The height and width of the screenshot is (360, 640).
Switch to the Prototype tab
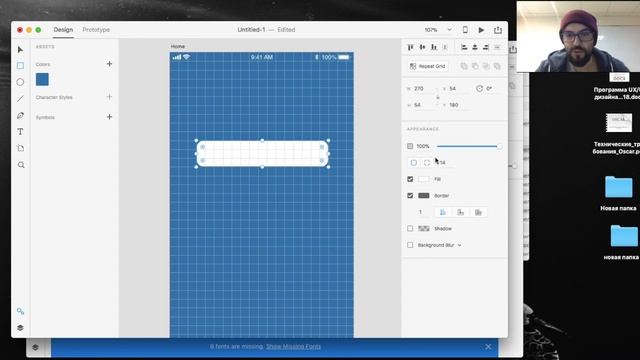pyautogui.click(x=96, y=30)
